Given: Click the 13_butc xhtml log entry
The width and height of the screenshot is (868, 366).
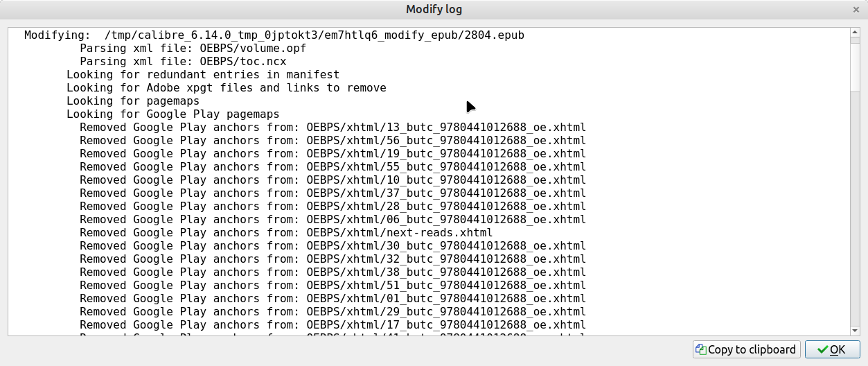Looking at the screenshot, I should tap(333, 128).
